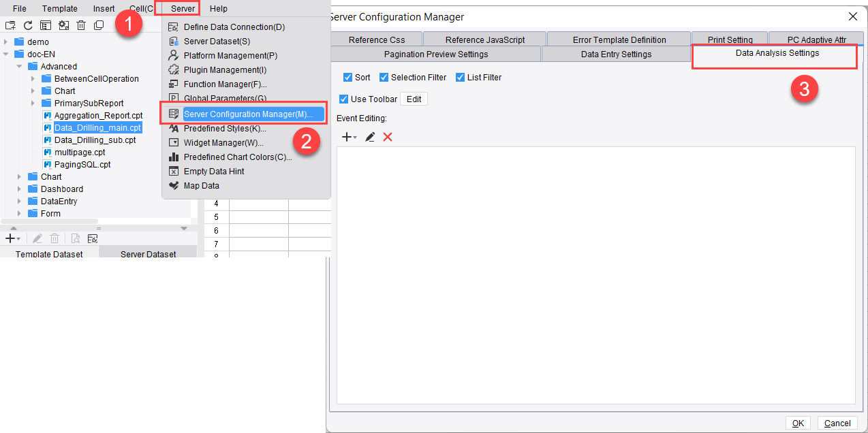Click the Refresh icon in the file toolbar

pos(28,25)
